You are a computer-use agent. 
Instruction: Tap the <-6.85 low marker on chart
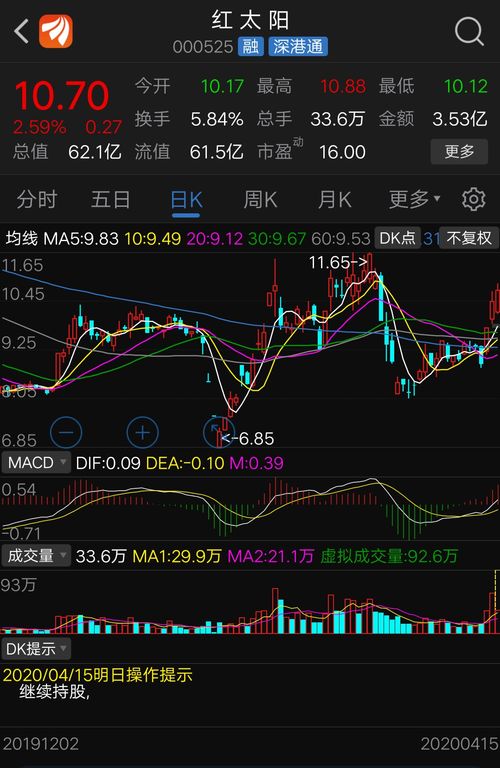247,438
